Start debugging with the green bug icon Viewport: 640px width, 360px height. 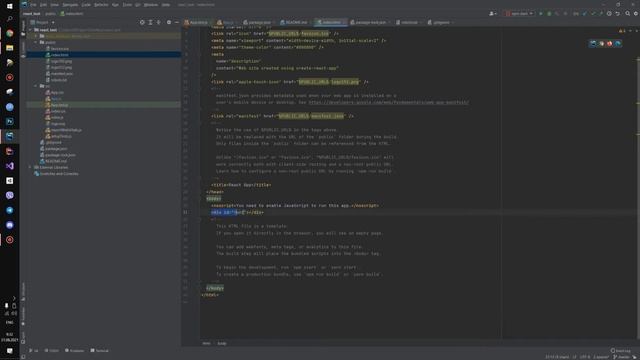[x=549, y=13]
